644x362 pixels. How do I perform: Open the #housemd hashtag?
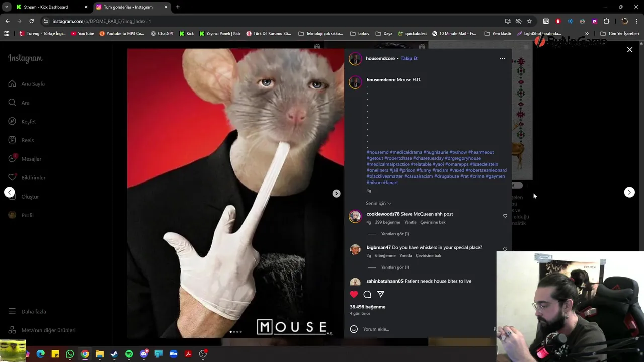click(x=377, y=152)
